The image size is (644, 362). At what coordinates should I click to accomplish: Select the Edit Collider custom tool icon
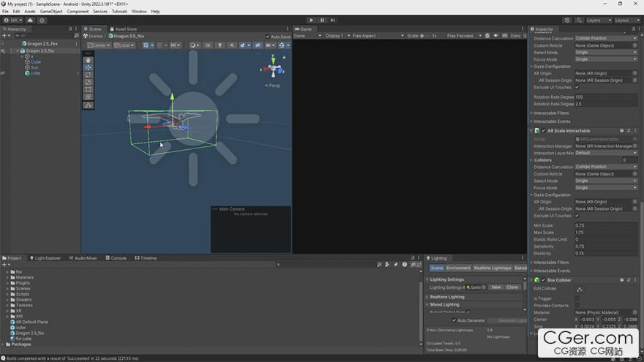89,105
